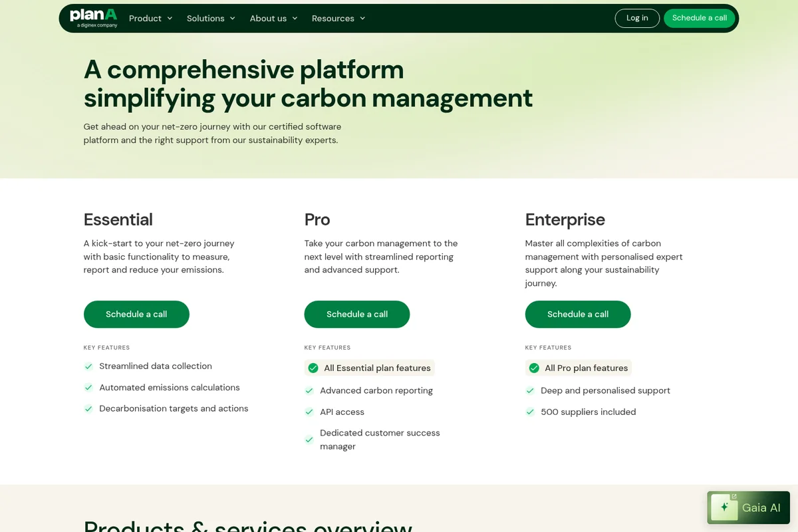798x532 pixels.
Task: Click check icon beside API access
Action: pyautogui.click(x=309, y=412)
